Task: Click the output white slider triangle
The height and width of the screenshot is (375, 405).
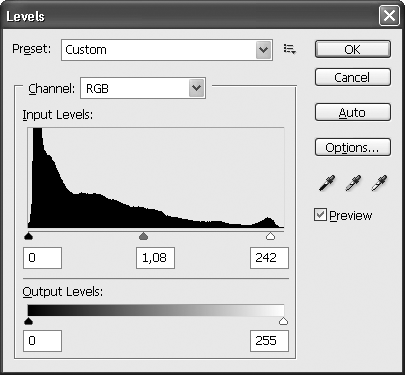Action: pyautogui.click(x=283, y=321)
